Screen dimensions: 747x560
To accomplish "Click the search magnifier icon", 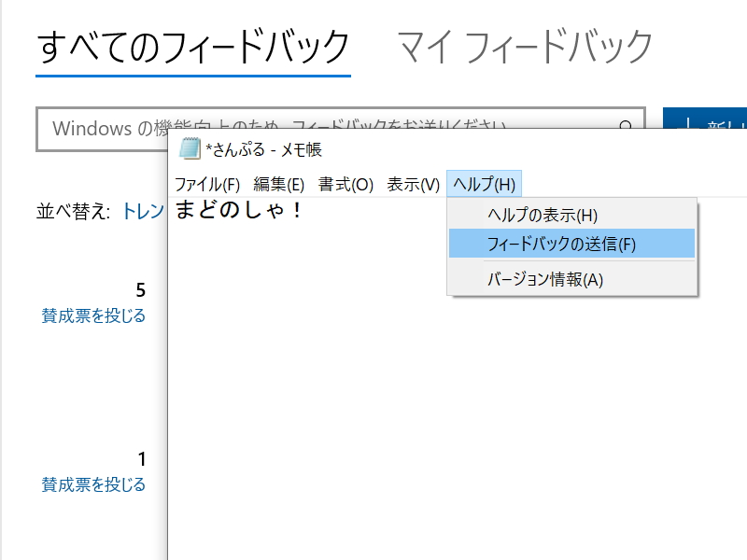I will [x=624, y=124].
